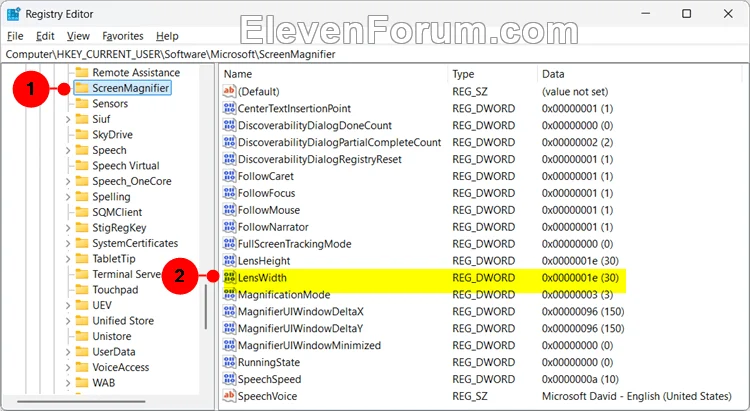Maximize the Registry Editor window
This screenshot has height=411, width=750.
pyautogui.click(x=686, y=14)
